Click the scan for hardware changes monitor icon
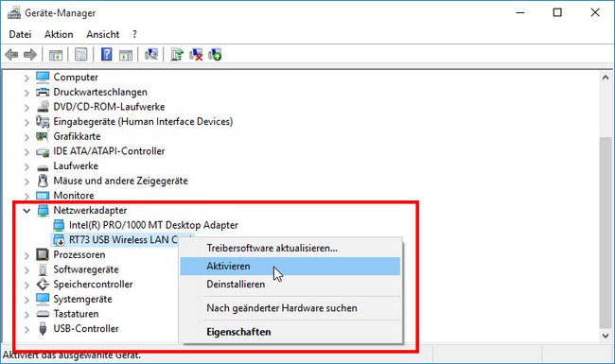This screenshot has width=615, height=364. [x=151, y=55]
